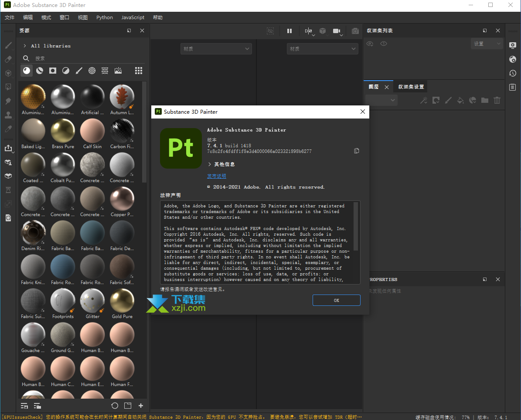Filter assets by textures grid icon
Screen dimensions: 521x420
coord(105,71)
